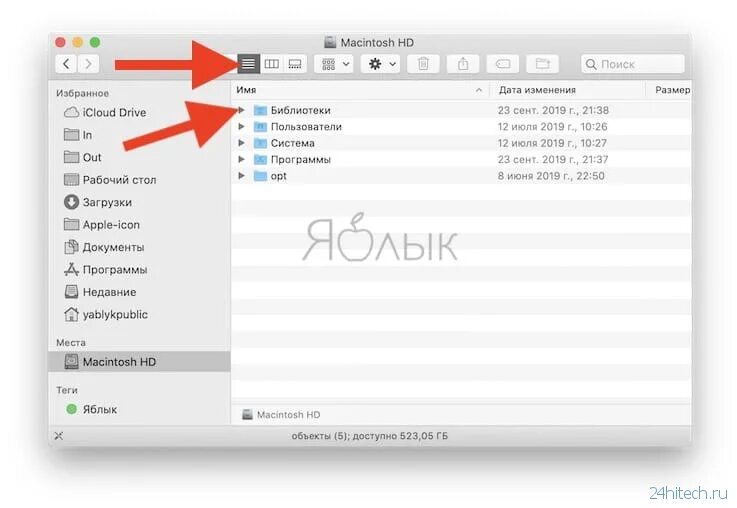Go forward with the right chevron button
Viewport: 737px width, 508px height.
[88, 64]
